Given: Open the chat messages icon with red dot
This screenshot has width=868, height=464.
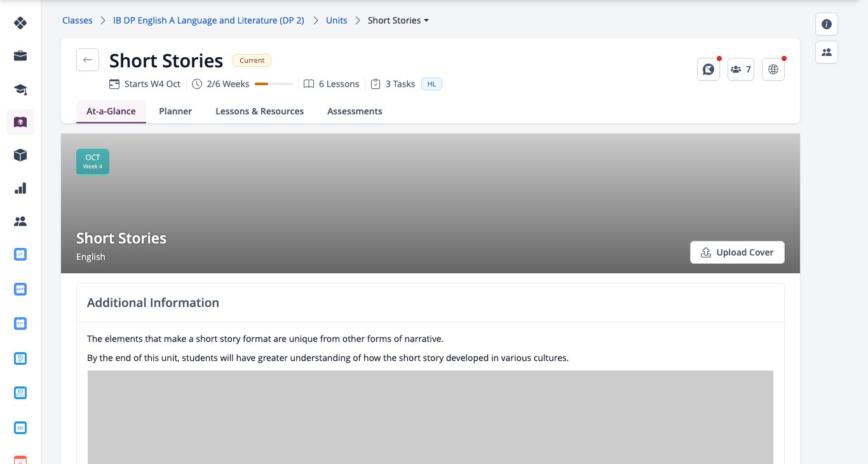Looking at the screenshot, I should pos(709,69).
